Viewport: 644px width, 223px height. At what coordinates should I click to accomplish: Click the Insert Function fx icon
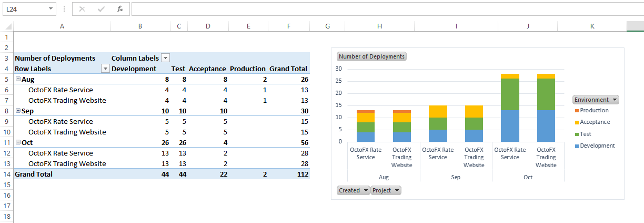[120, 9]
